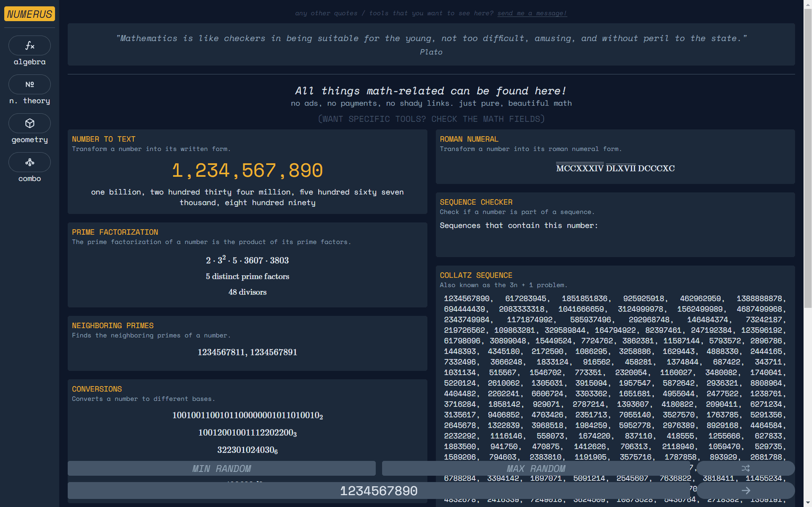The height and width of the screenshot is (507, 812).
Task: Select the geometry label in sidebar
Action: [30, 140]
